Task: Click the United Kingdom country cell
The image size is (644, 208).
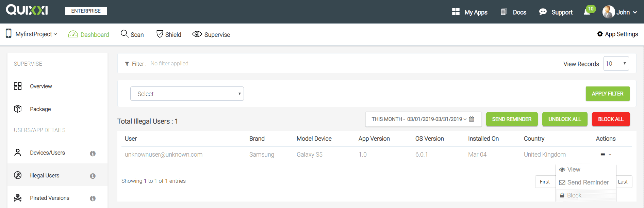Action: click(545, 155)
